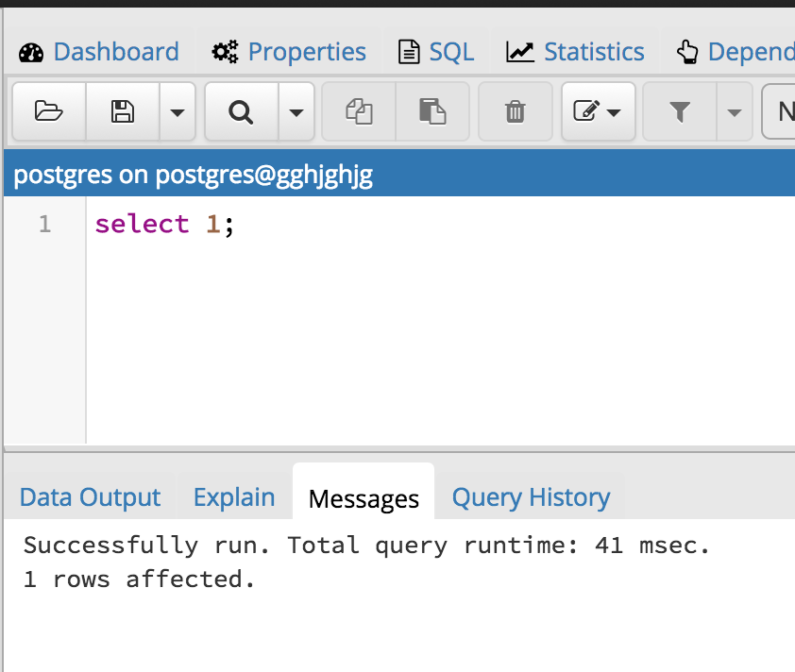Click the Paste clipboard icon
Screen dimensions: 795x672
click(x=432, y=112)
